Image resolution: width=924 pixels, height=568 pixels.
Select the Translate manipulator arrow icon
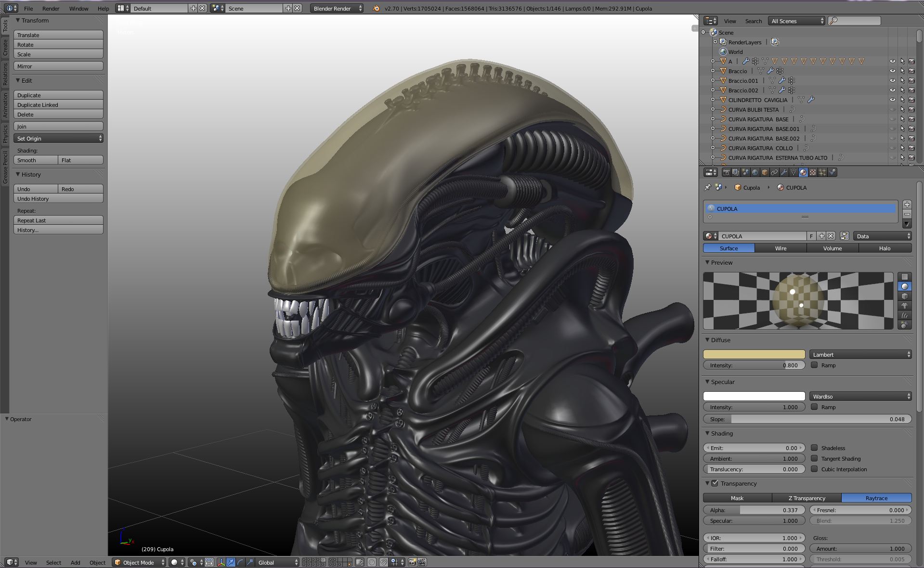point(231,562)
